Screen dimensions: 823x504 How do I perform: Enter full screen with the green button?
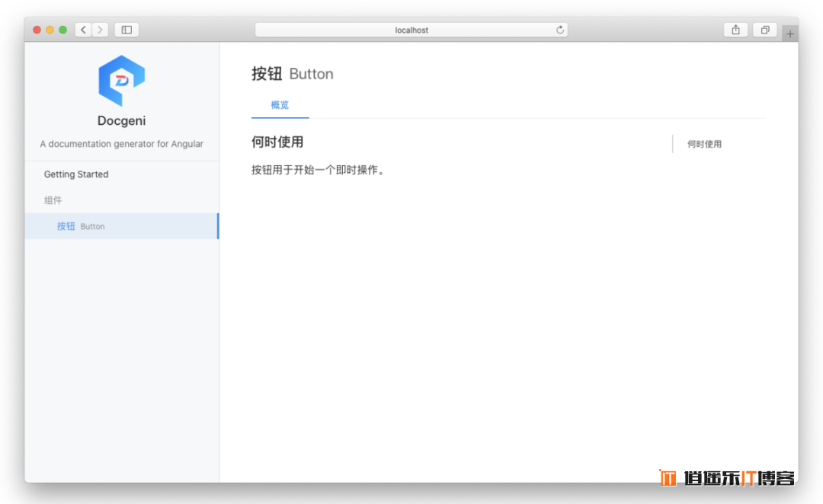coord(62,30)
